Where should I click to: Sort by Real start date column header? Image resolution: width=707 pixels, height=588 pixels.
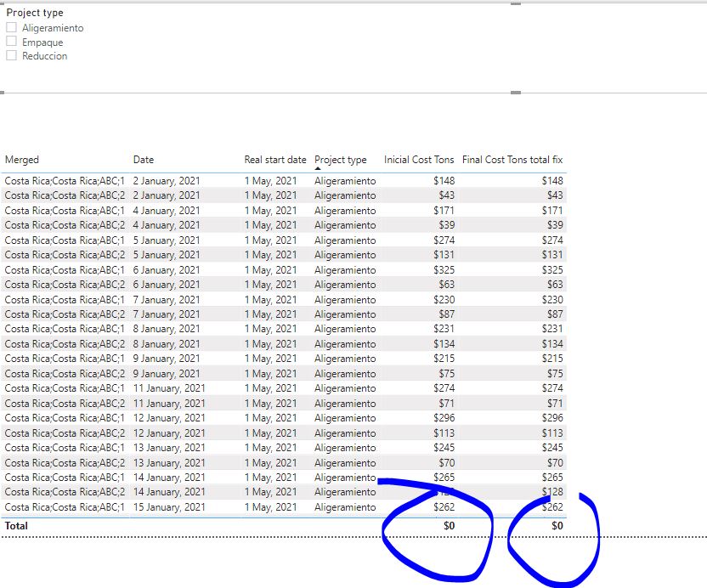point(275,160)
